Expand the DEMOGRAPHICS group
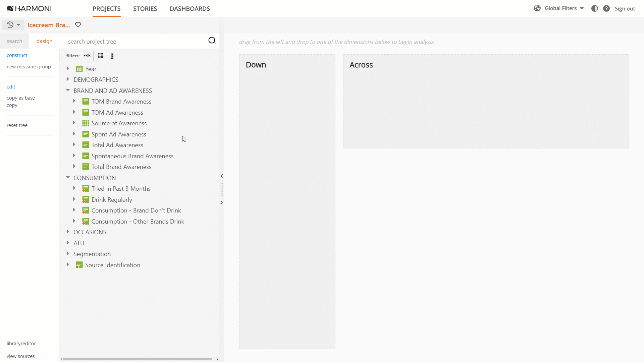The image size is (644, 362). point(68,79)
